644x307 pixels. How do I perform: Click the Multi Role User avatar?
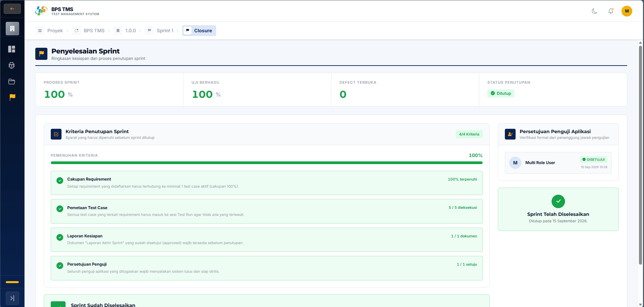pyautogui.click(x=515, y=163)
